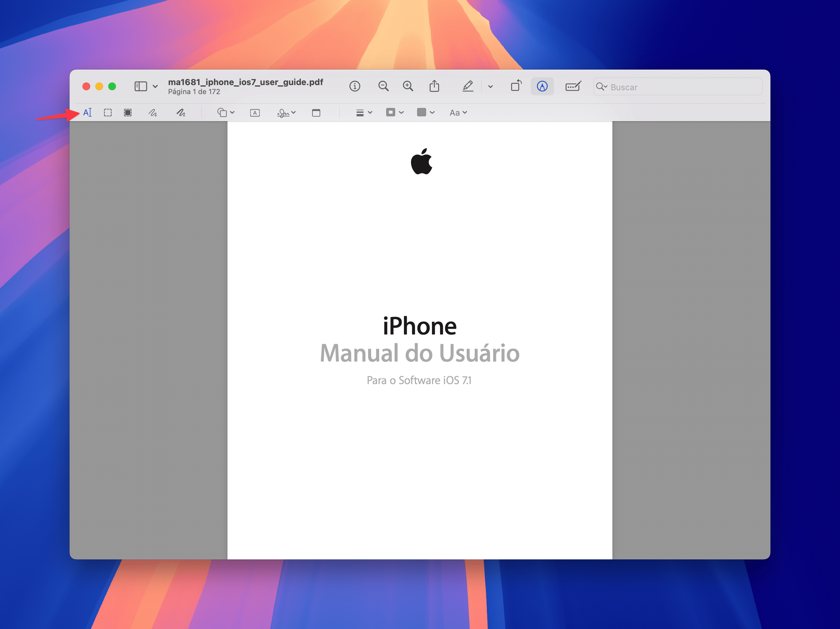Click the 'Página 1 de 172' subtitle
The width and height of the screenshot is (840, 629).
tap(194, 92)
